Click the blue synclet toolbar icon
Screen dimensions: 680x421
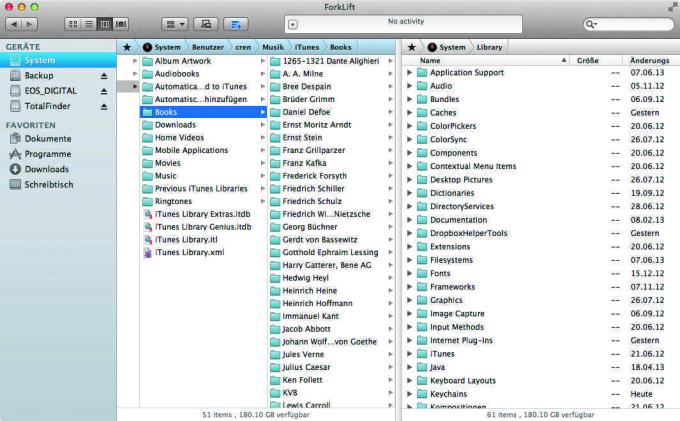tap(236, 24)
